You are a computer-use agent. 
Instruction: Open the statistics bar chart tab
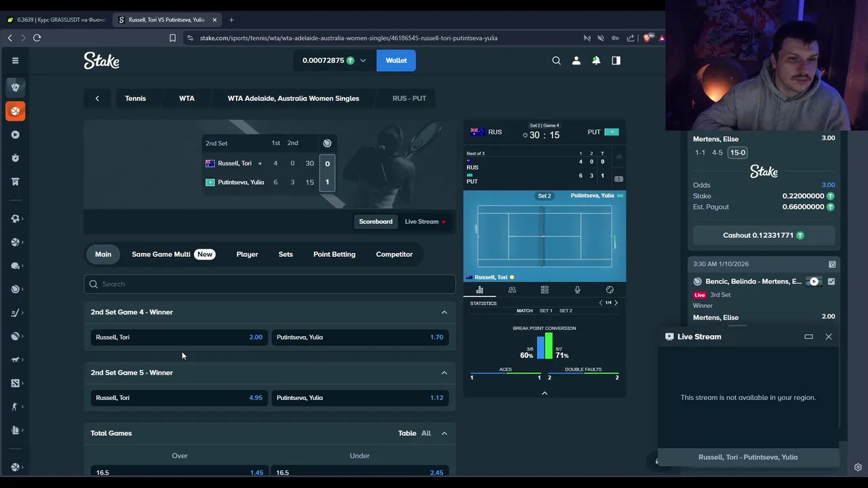(479, 290)
